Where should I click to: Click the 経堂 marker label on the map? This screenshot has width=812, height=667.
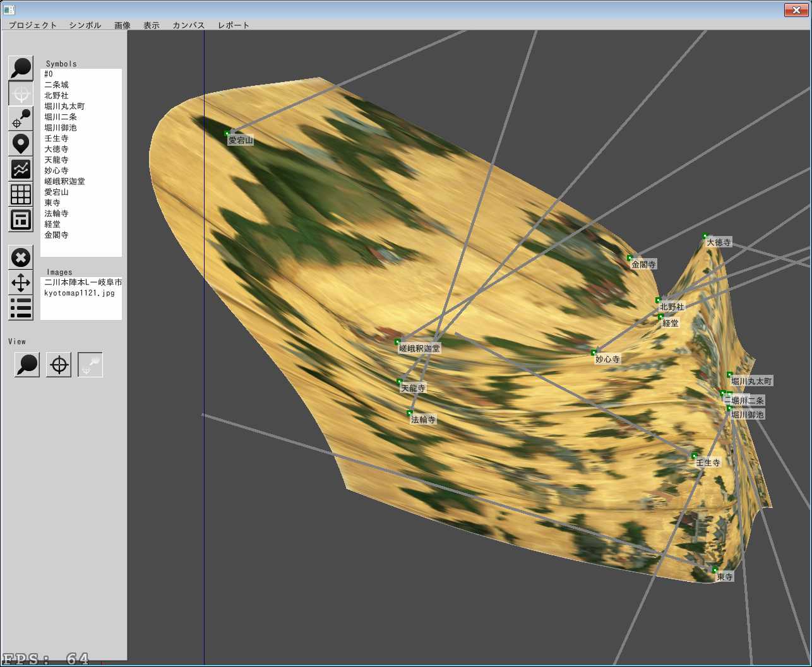tap(671, 323)
